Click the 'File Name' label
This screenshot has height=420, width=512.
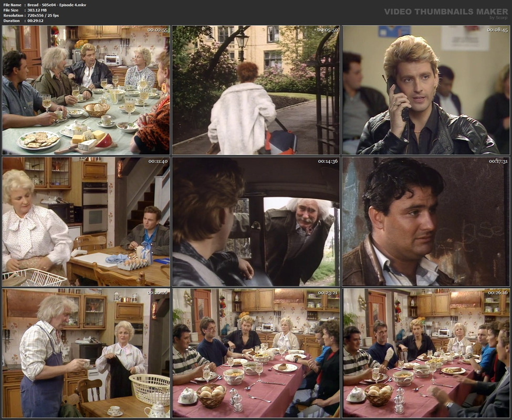[12, 5]
